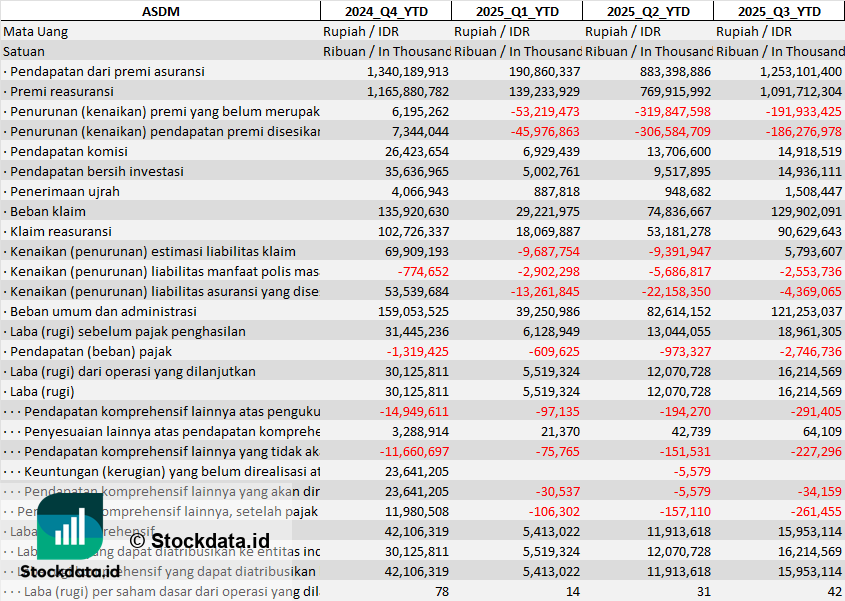The height and width of the screenshot is (601, 845).
Task: Click the Satuan row label
Action: (x=24, y=51)
